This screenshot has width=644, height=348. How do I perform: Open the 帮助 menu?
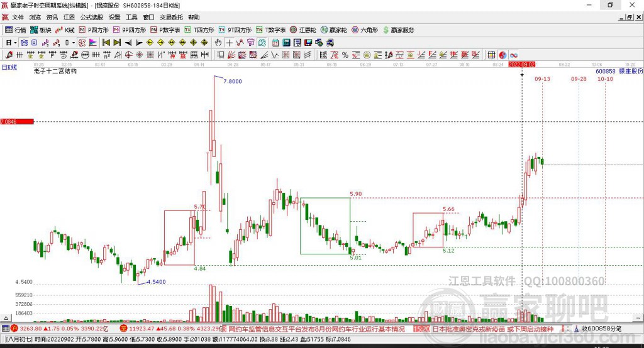click(194, 17)
